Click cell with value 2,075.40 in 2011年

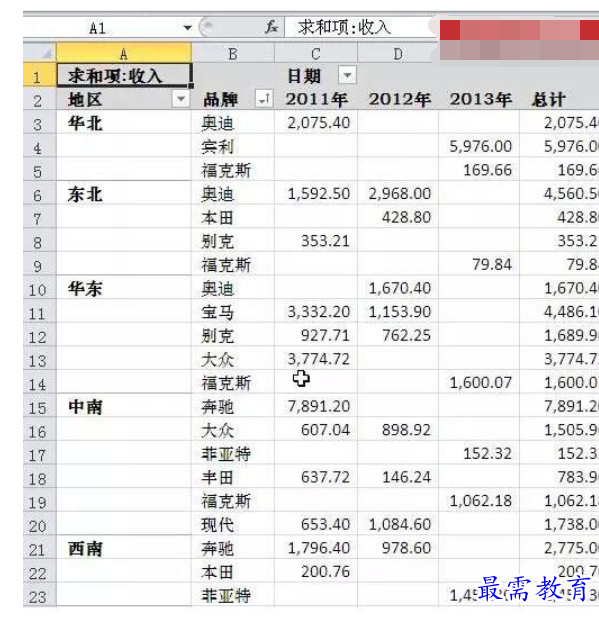click(316, 123)
